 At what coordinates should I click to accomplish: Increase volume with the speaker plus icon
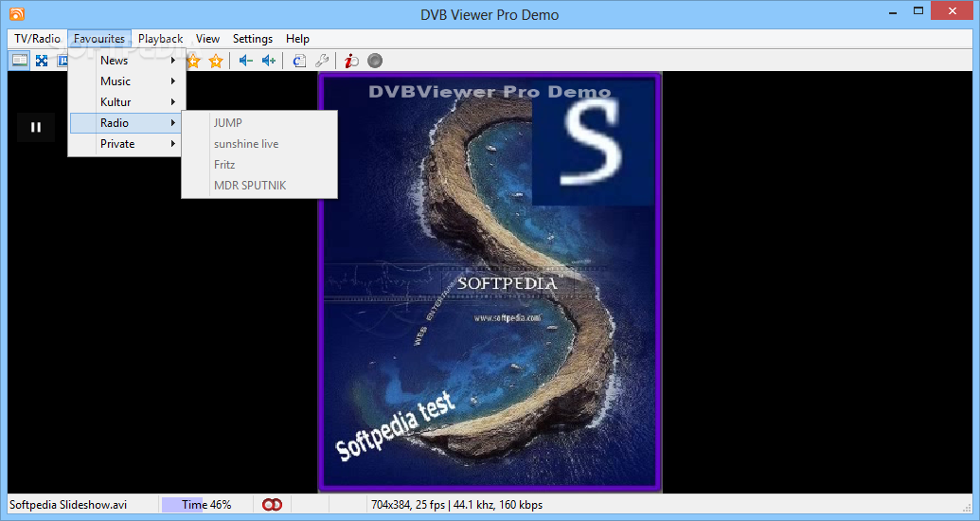[x=269, y=61]
